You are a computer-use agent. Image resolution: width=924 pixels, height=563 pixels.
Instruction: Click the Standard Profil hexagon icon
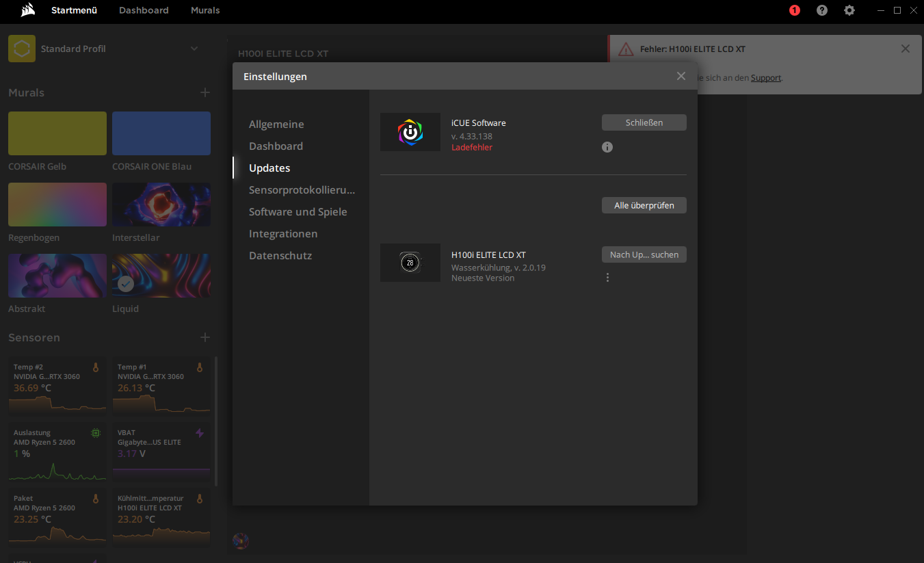22,49
